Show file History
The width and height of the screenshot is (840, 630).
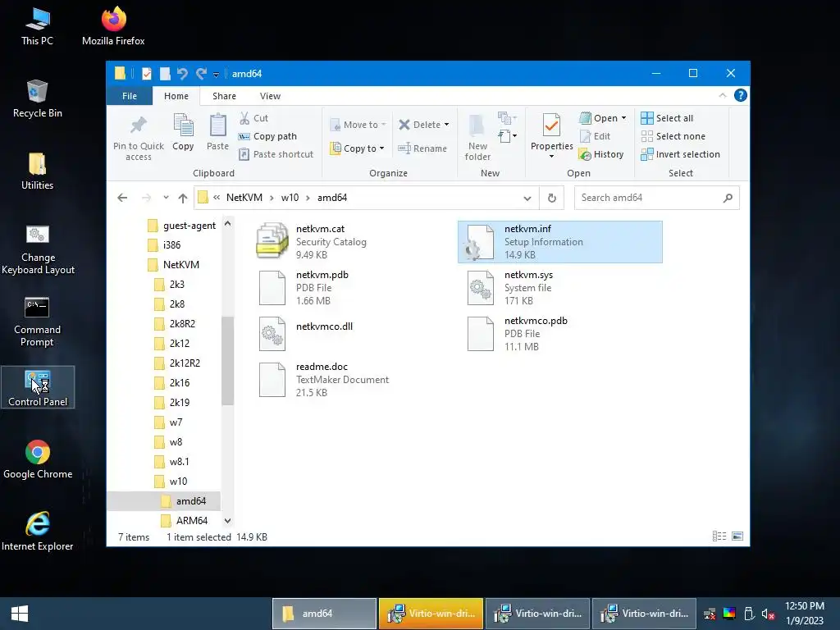[x=601, y=154]
